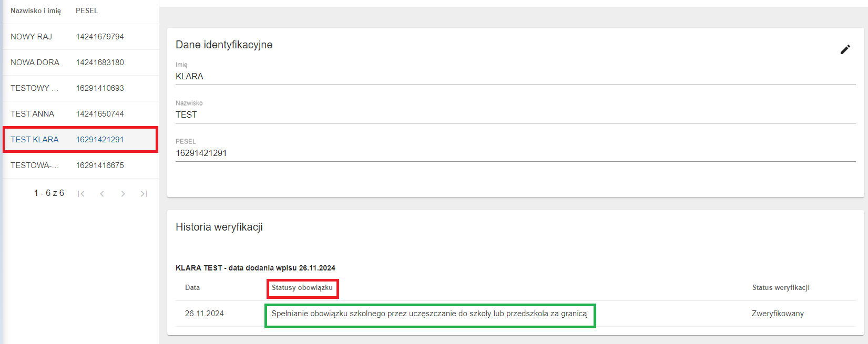
Task: Click the 'Status weryfikacji' column header
Action: [781, 288]
